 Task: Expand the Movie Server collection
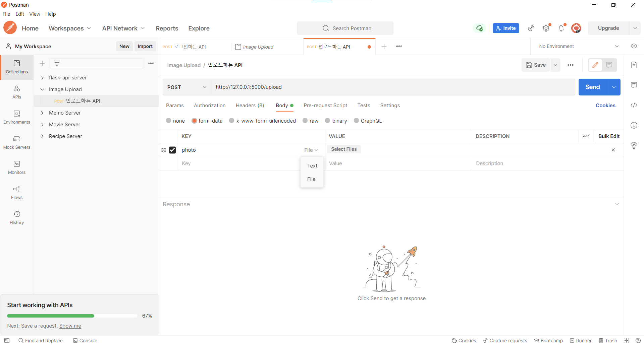point(42,125)
